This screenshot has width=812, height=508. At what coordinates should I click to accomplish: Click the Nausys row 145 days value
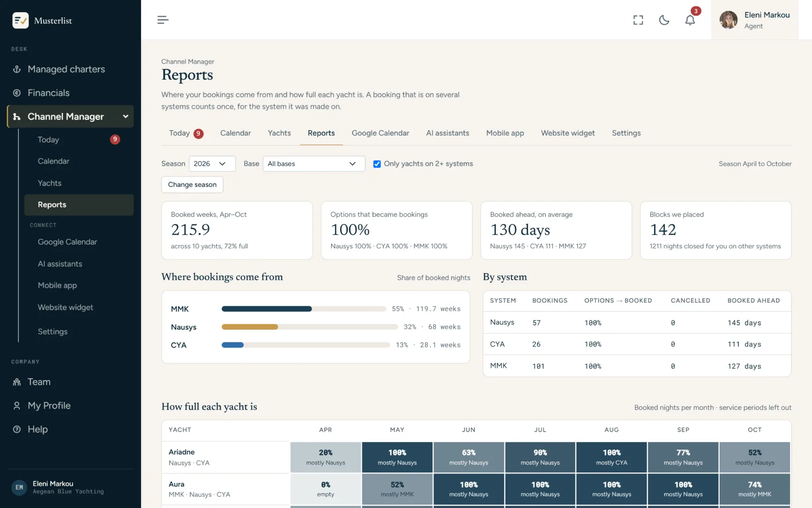coord(745,323)
